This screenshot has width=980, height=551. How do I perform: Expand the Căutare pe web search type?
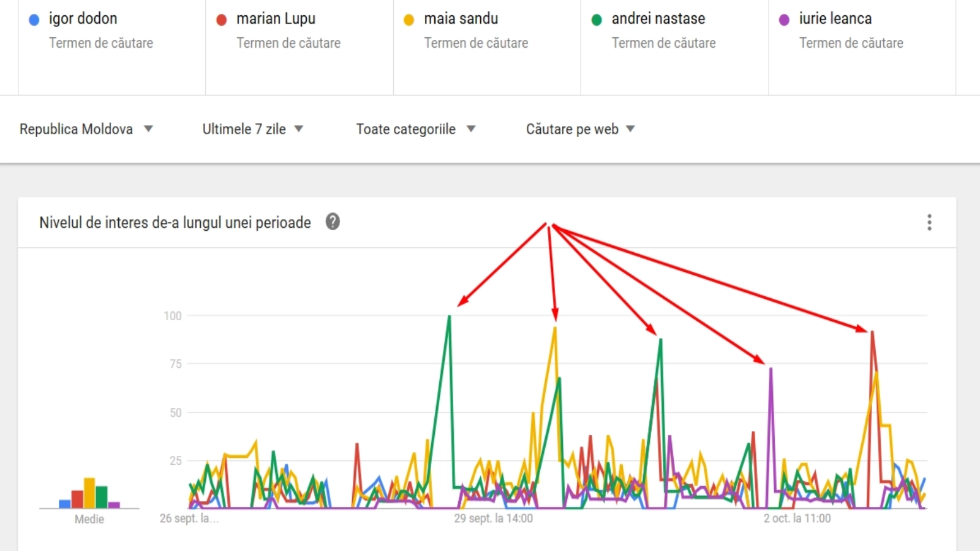pos(580,129)
